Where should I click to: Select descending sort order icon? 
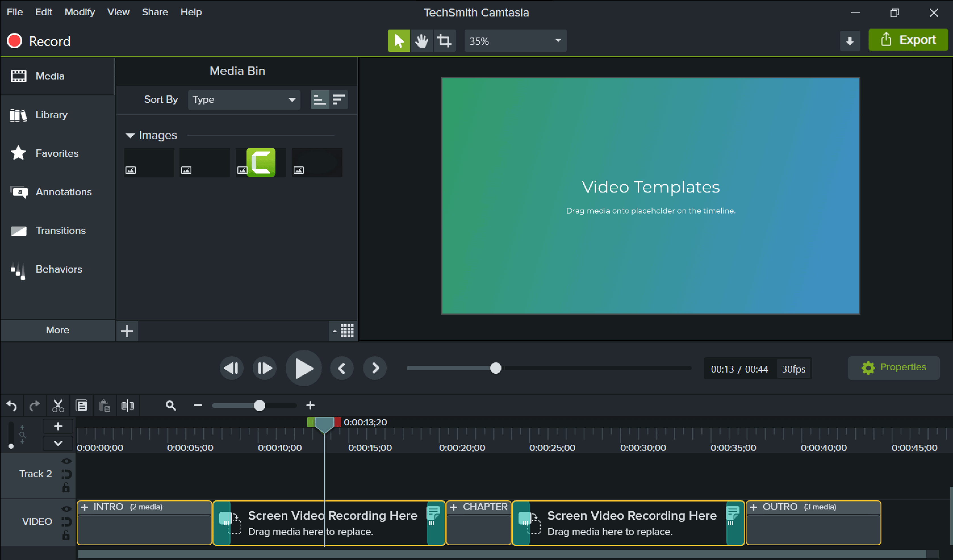click(x=338, y=99)
